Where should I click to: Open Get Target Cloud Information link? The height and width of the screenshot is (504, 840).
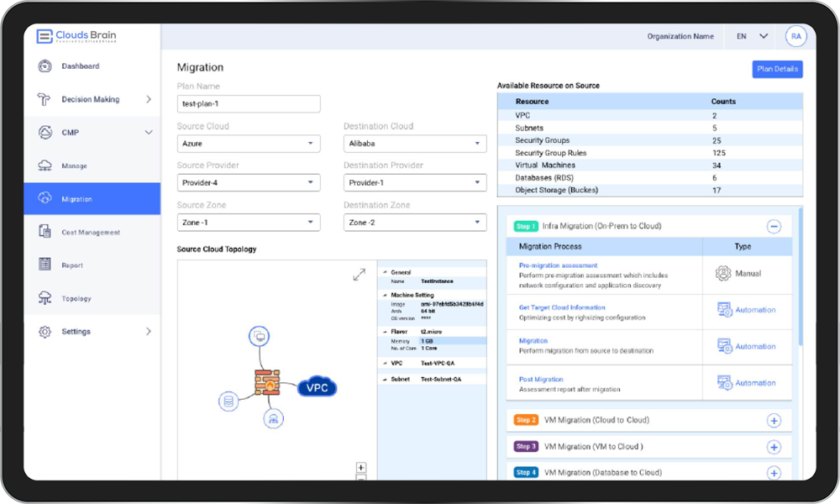(562, 308)
